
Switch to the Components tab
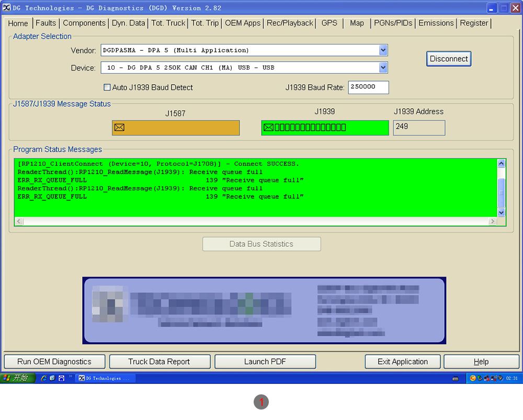[84, 23]
